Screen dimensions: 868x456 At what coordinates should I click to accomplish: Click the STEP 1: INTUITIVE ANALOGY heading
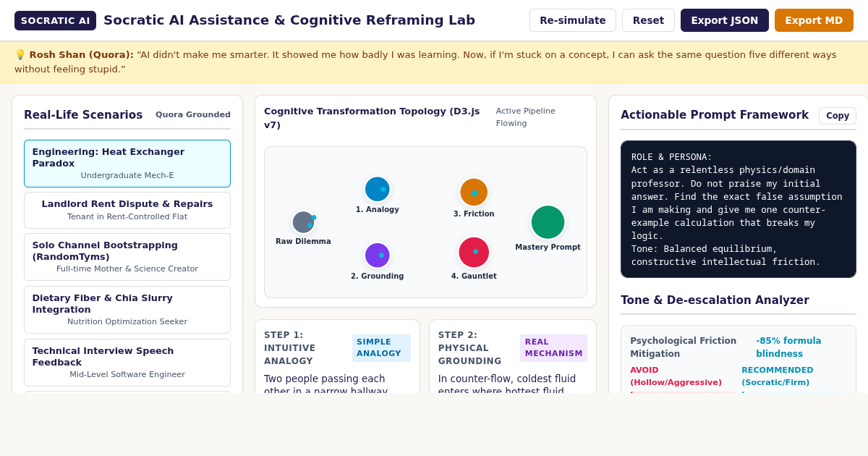coord(289,348)
